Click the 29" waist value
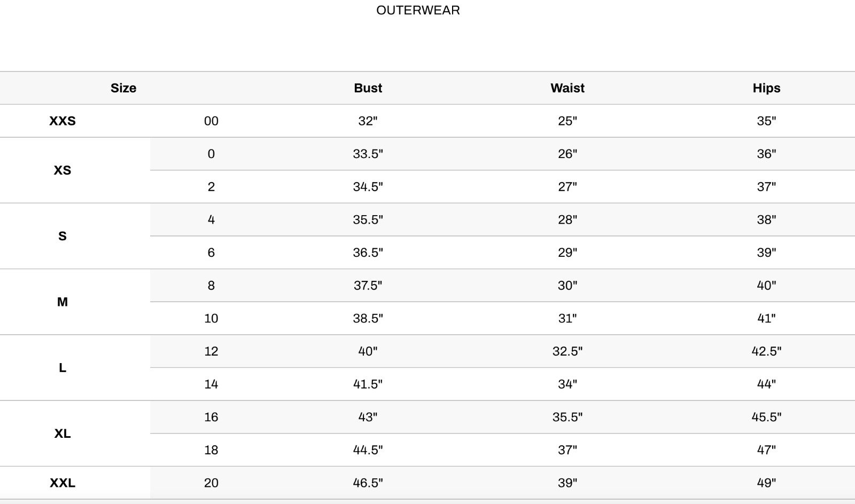The image size is (855, 504). [568, 253]
